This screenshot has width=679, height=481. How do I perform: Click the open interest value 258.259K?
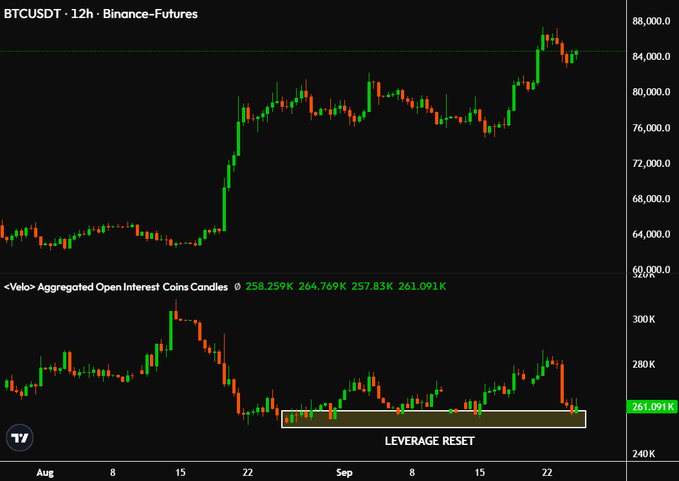point(269,287)
